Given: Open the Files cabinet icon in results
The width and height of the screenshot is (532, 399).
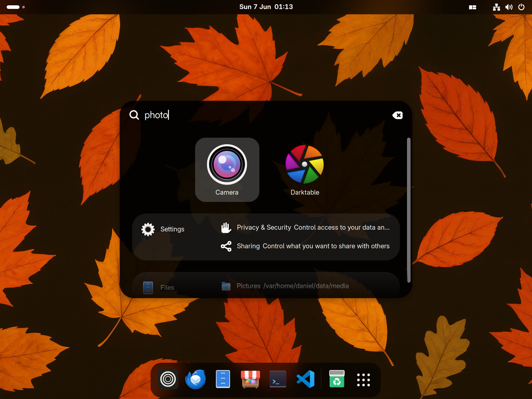Looking at the screenshot, I should (148, 288).
